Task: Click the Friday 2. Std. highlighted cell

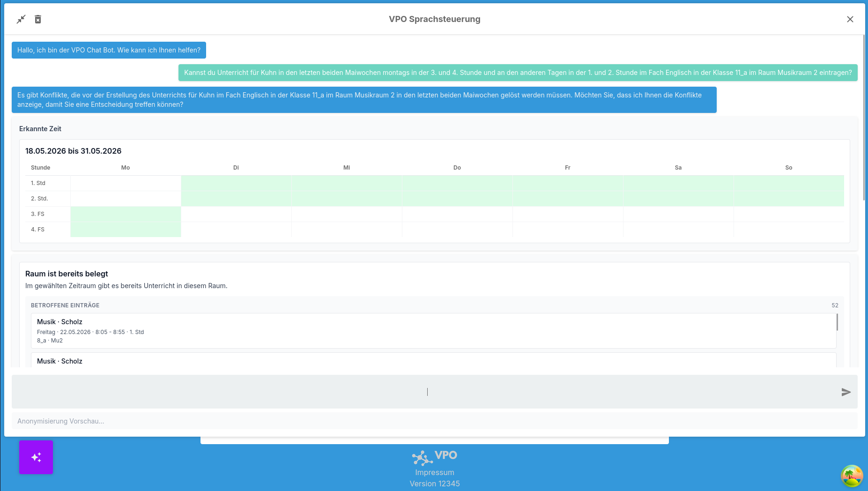Action: 567,199
